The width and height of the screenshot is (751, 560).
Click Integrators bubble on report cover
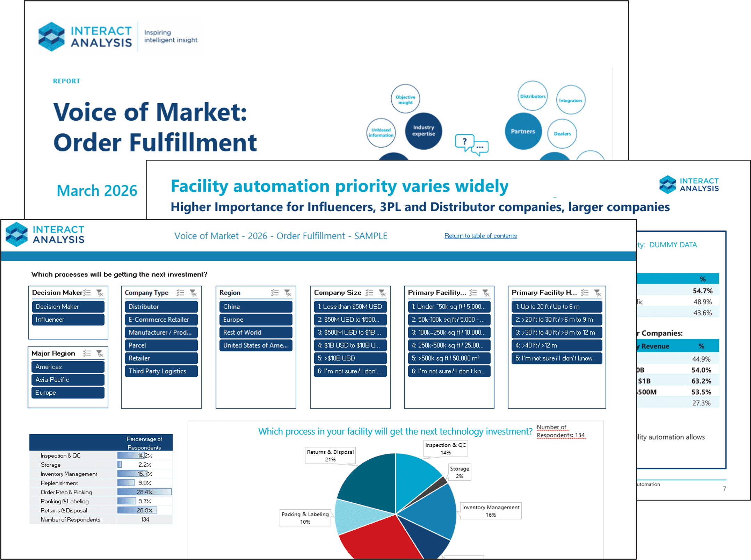click(x=571, y=100)
